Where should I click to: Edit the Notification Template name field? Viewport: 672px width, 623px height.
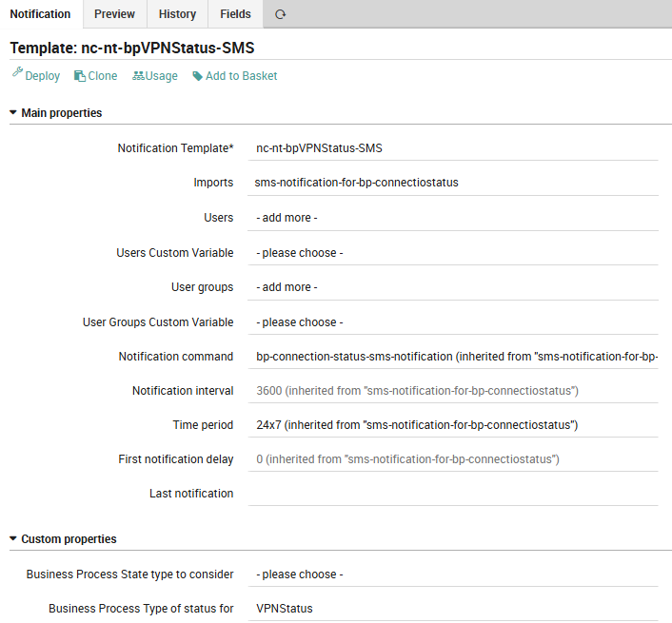[x=454, y=148]
